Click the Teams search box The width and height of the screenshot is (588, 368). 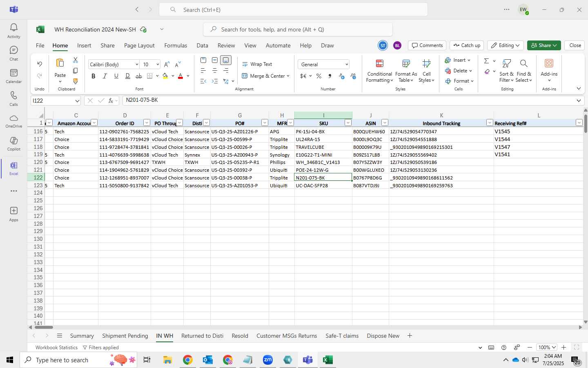[293, 10]
